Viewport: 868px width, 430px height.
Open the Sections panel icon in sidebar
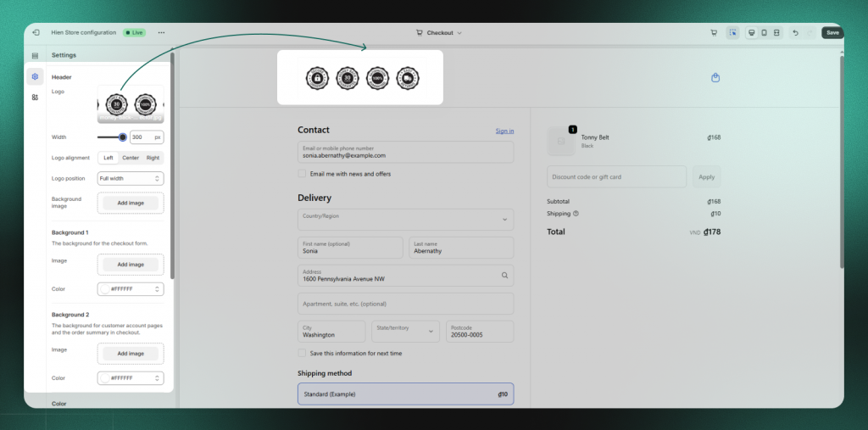35,55
